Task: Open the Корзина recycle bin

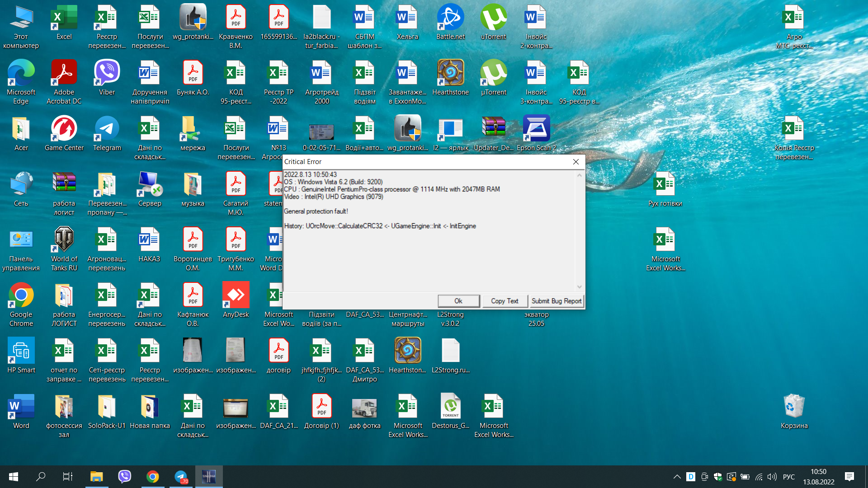Action: point(794,407)
